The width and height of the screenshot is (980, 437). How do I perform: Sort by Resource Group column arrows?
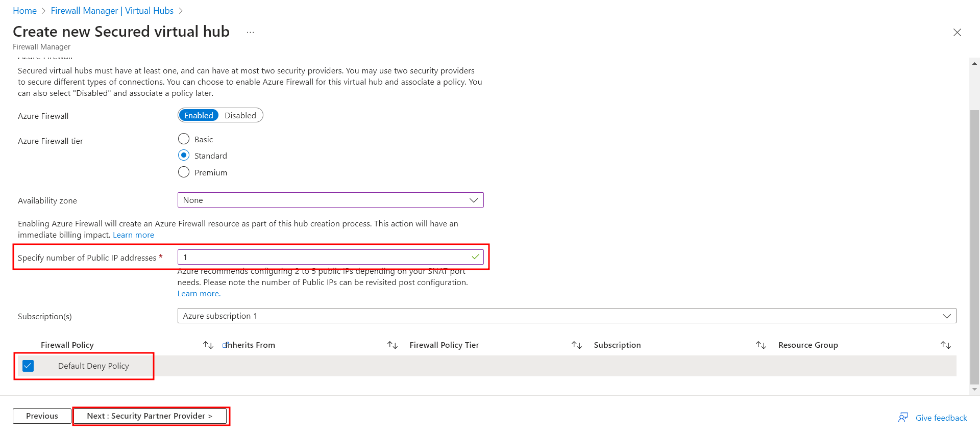click(x=945, y=345)
